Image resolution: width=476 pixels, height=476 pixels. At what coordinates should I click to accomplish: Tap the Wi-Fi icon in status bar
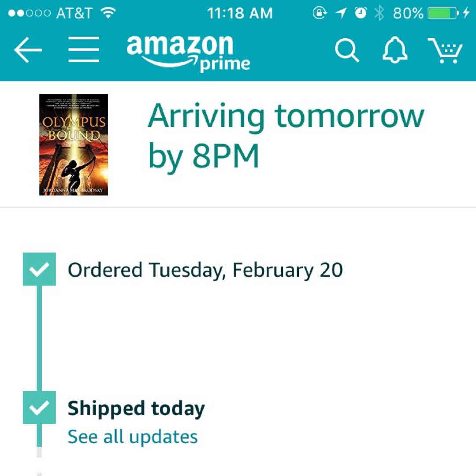click(108, 12)
